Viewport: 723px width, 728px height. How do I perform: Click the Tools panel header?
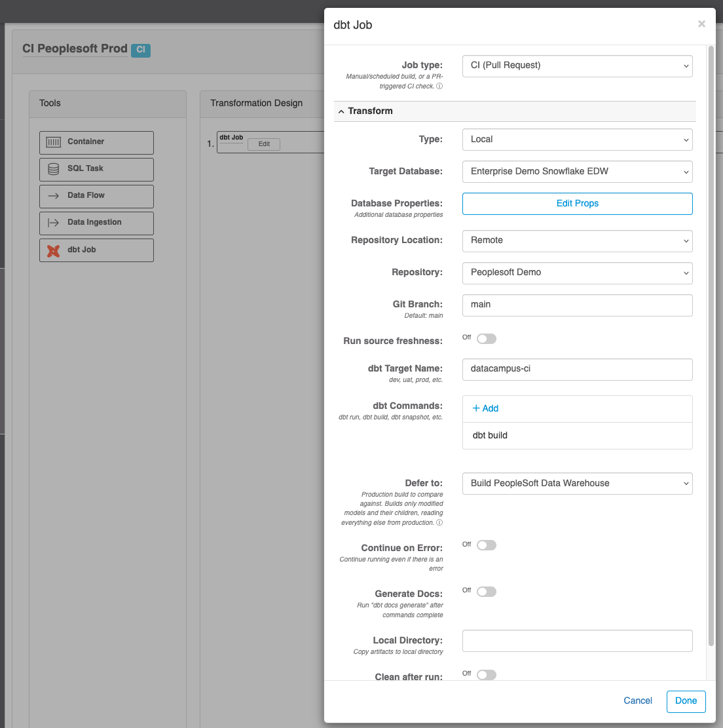pyautogui.click(x=107, y=104)
